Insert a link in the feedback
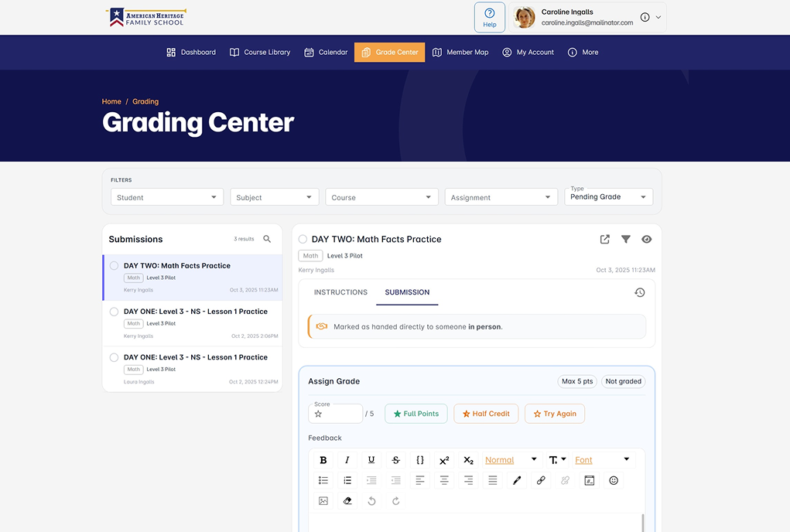Screen dimensions: 790x532 tap(541, 480)
